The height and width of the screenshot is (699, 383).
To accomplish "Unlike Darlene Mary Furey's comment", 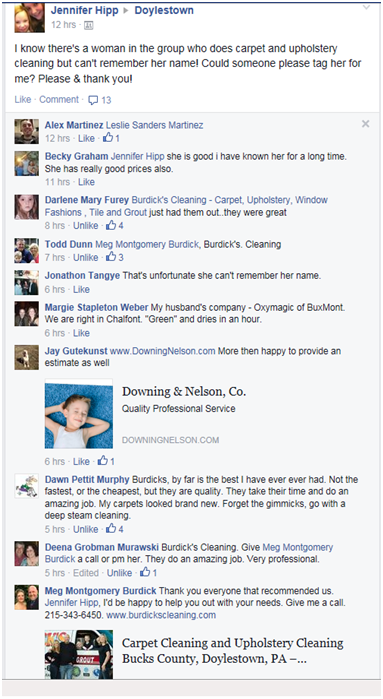I will tap(86, 226).
